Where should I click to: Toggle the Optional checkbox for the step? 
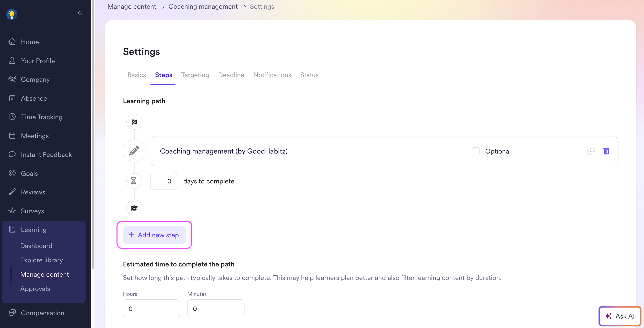coord(476,151)
